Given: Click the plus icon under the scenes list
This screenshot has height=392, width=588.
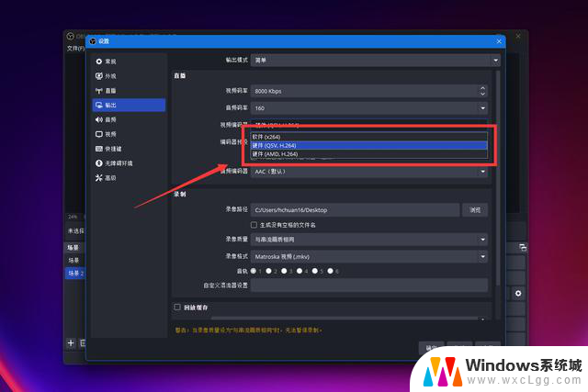Looking at the screenshot, I should click(71, 343).
